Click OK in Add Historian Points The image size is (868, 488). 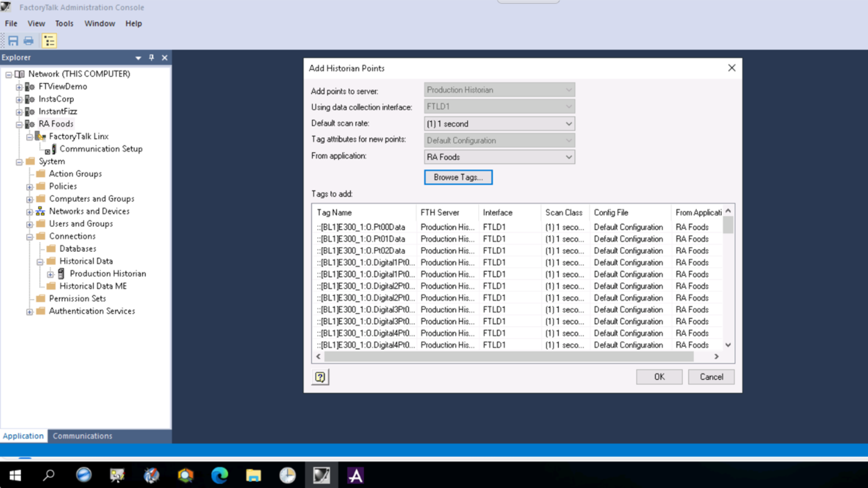coord(659,377)
